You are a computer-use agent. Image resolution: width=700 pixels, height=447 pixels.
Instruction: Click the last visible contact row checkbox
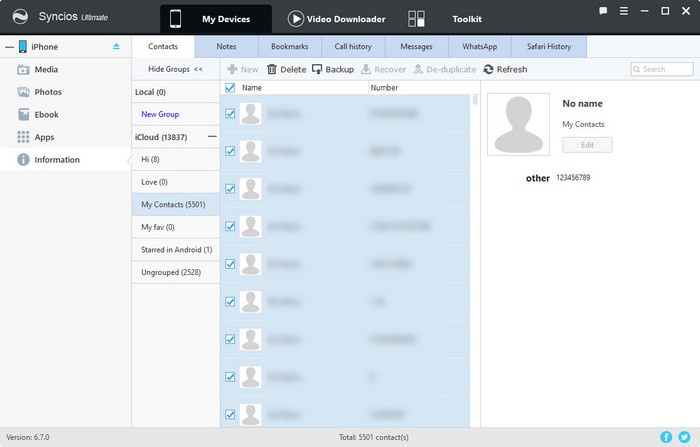point(230,414)
